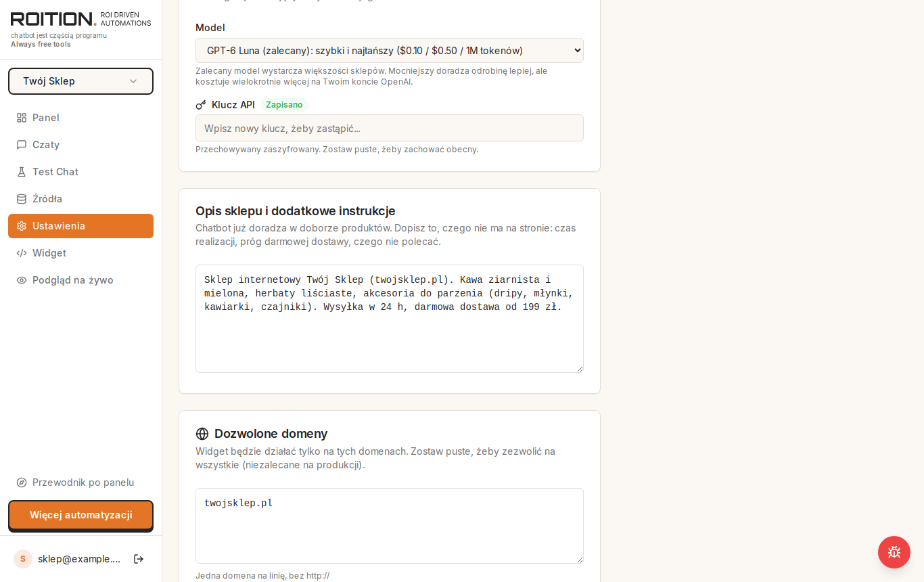Click the 'ROI DRIVEN AUTOMATIONS' text
This screenshot has height=582, width=924.
pos(126,19)
